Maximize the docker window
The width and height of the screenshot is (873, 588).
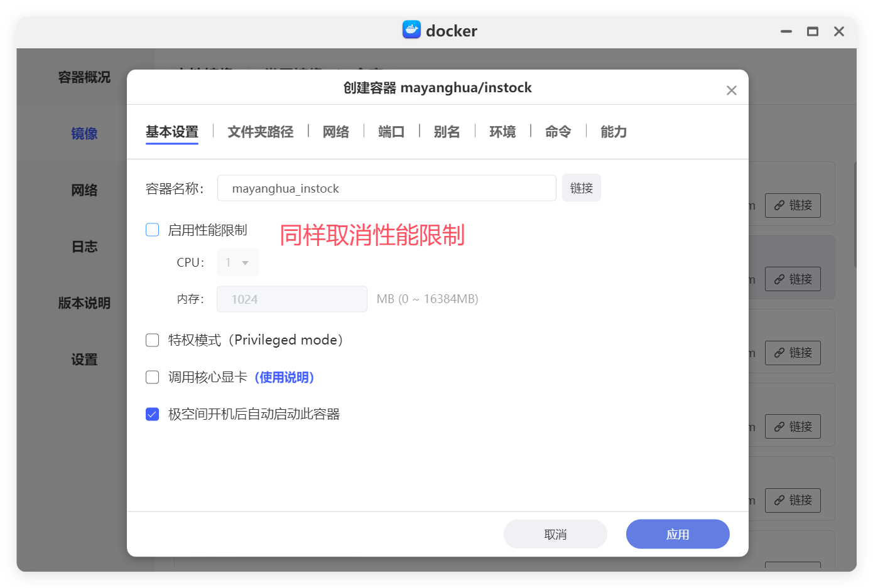[813, 31]
